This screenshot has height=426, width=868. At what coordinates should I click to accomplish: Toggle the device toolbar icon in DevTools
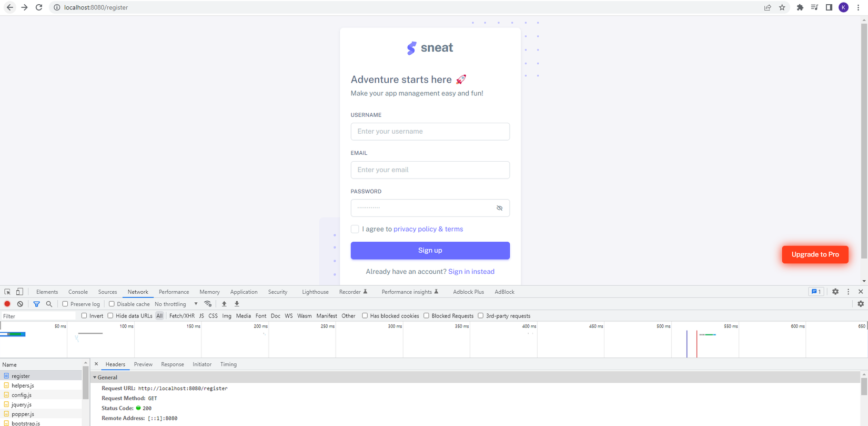pos(19,292)
